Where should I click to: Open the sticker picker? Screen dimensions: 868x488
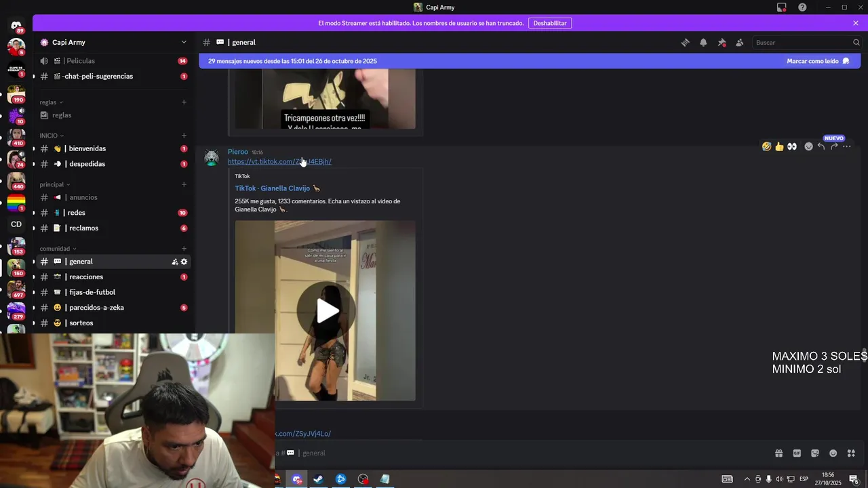[x=815, y=453]
